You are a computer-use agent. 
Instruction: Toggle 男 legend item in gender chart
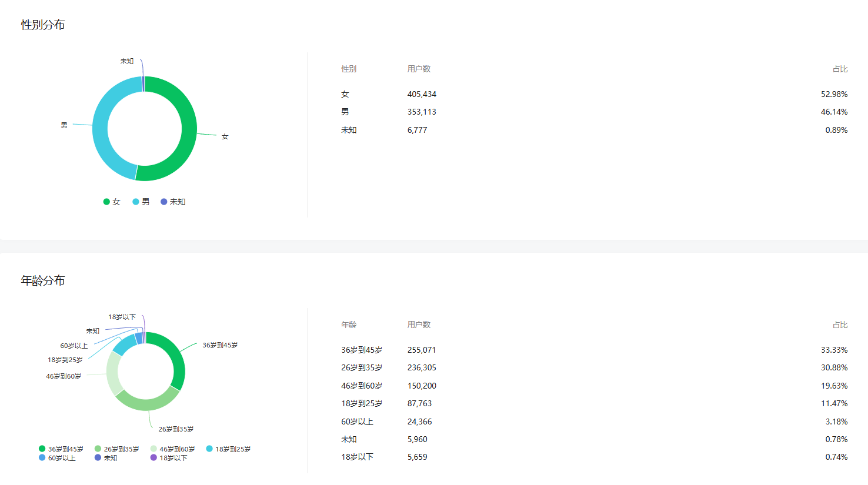pyautogui.click(x=141, y=202)
